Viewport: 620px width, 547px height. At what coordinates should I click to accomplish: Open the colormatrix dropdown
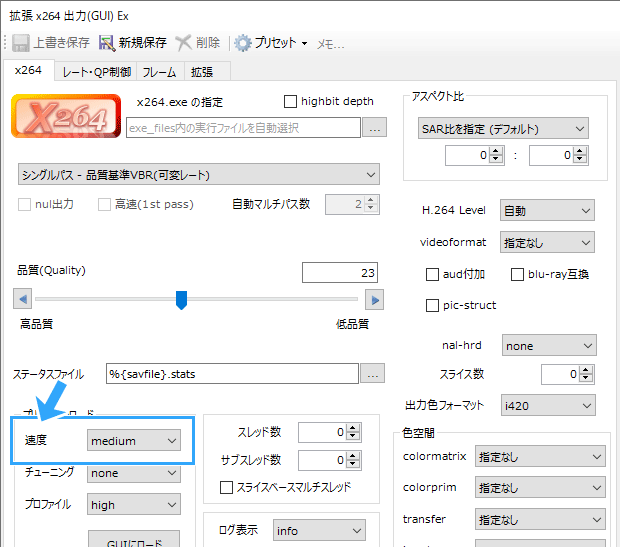tap(540, 456)
